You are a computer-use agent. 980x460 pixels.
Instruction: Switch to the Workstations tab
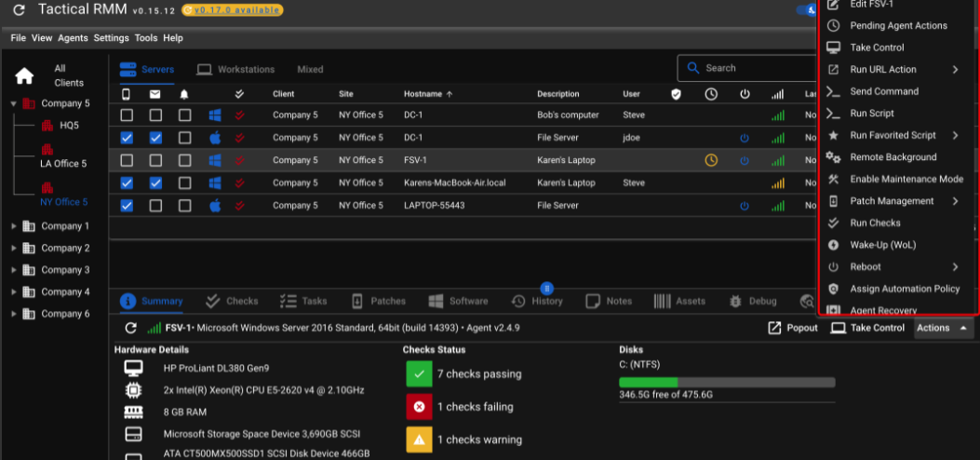pos(235,70)
